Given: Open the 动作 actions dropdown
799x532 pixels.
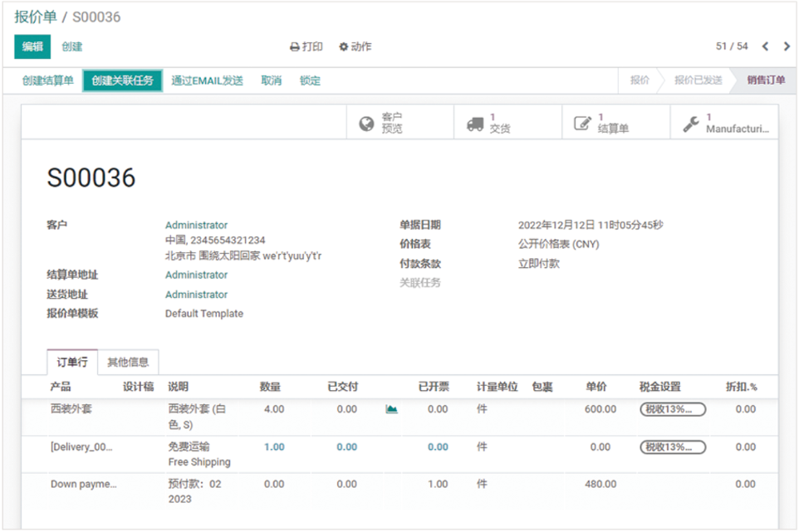Looking at the screenshot, I should [355, 47].
